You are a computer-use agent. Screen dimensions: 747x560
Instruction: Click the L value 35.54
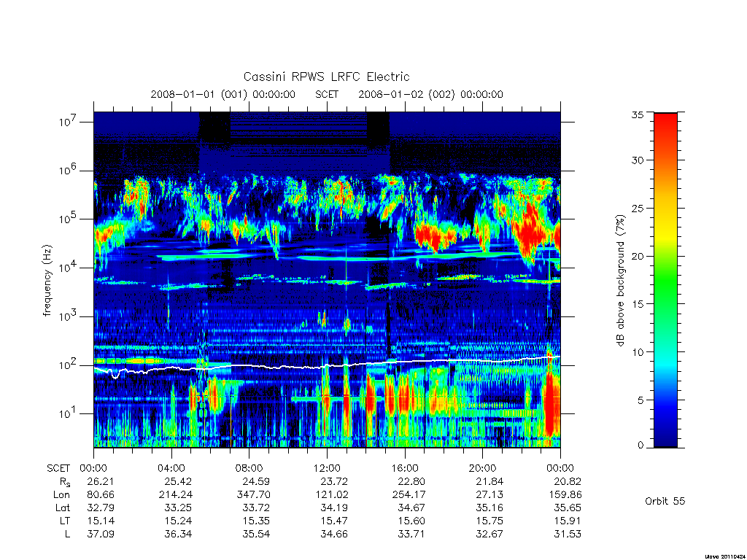tap(256, 534)
